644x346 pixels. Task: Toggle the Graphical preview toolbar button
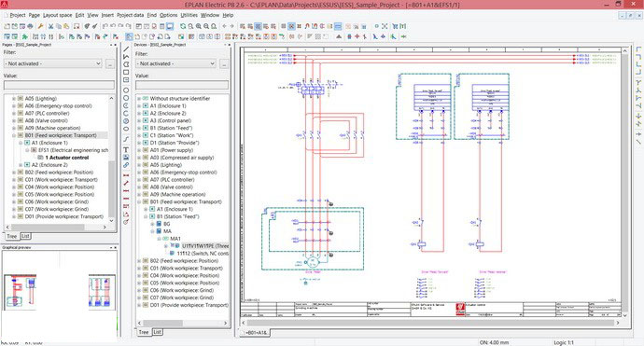170,26
